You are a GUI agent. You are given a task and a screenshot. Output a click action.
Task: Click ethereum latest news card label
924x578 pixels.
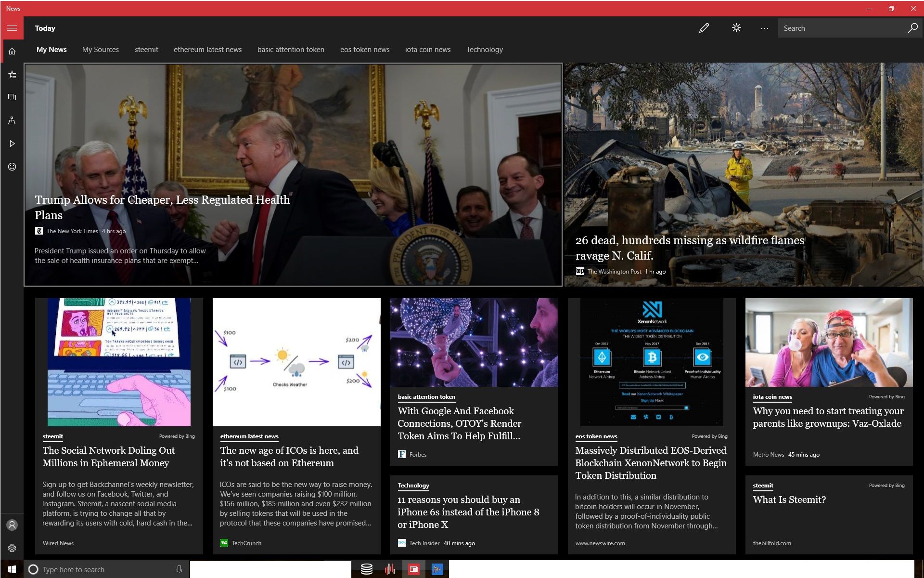[249, 436]
